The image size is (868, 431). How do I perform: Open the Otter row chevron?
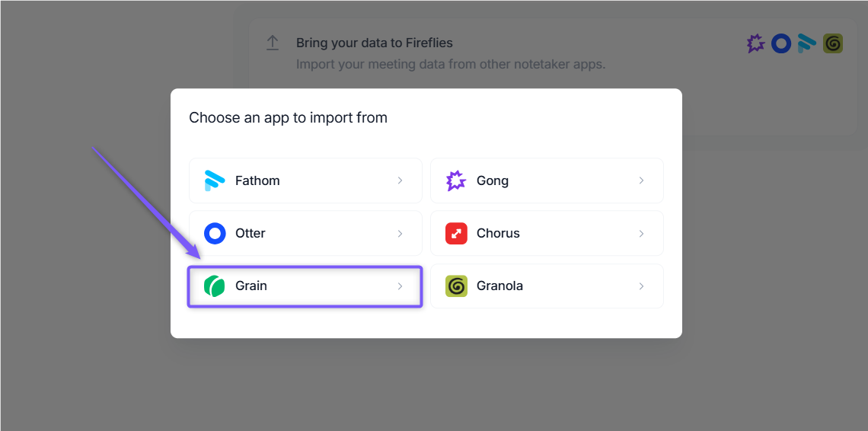(400, 233)
